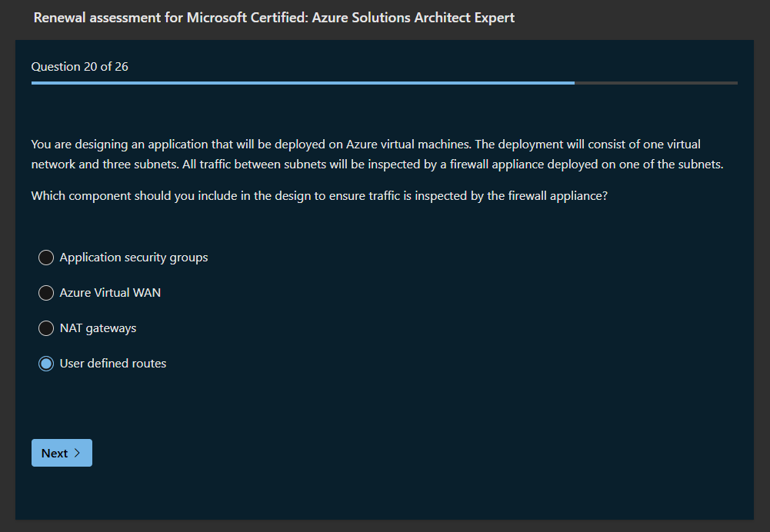This screenshot has width=770, height=532.
Task: Click the filled blue part of progress bar
Action: pos(300,82)
